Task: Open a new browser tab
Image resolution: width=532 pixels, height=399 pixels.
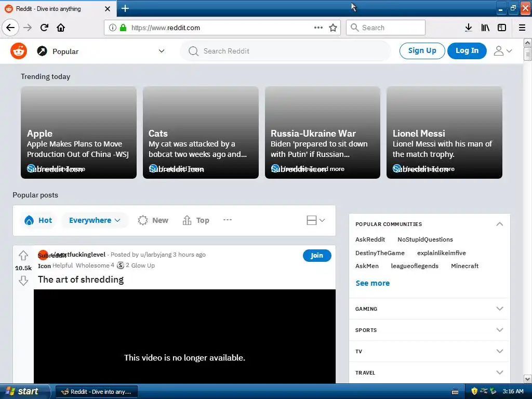Action: click(x=125, y=8)
